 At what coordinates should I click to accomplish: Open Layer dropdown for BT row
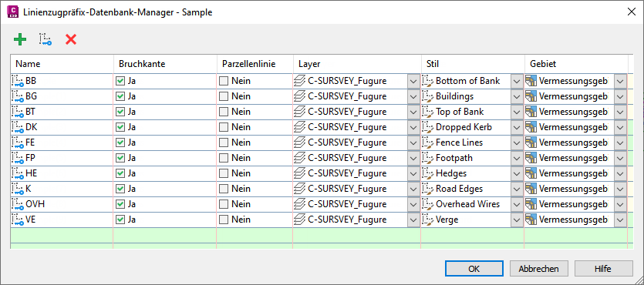coord(413,112)
